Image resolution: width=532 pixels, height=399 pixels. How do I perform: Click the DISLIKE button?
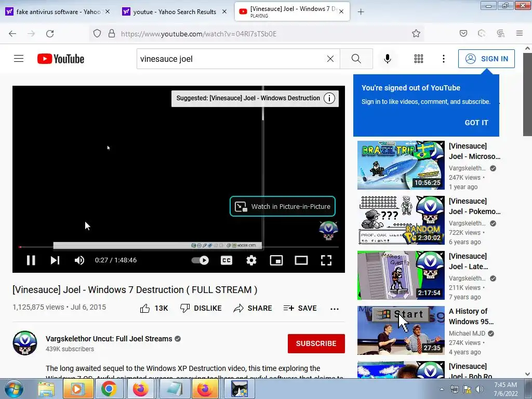click(x=201, y=308)
